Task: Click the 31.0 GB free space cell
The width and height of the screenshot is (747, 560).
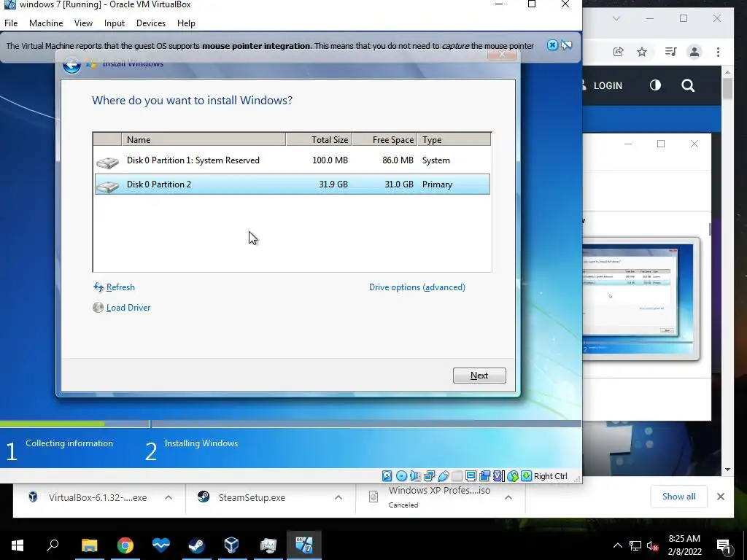Action: (x=399, y=184)
